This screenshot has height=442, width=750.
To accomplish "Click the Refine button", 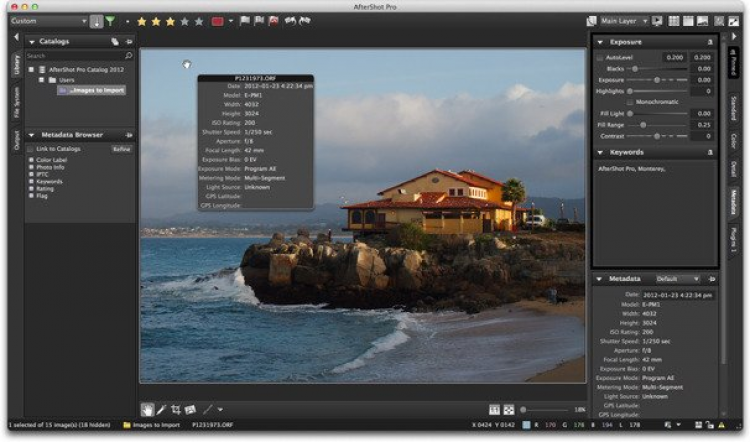I will (121, 149).
